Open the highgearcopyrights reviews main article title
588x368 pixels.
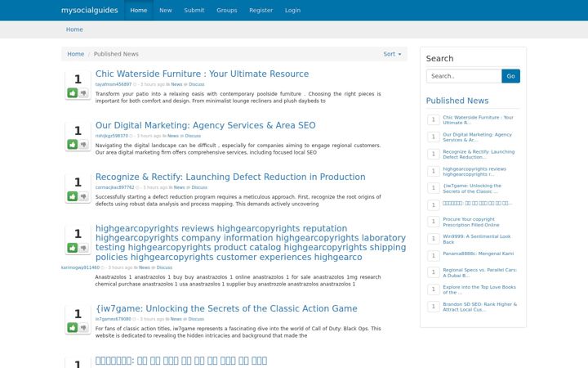coord(251,243)
